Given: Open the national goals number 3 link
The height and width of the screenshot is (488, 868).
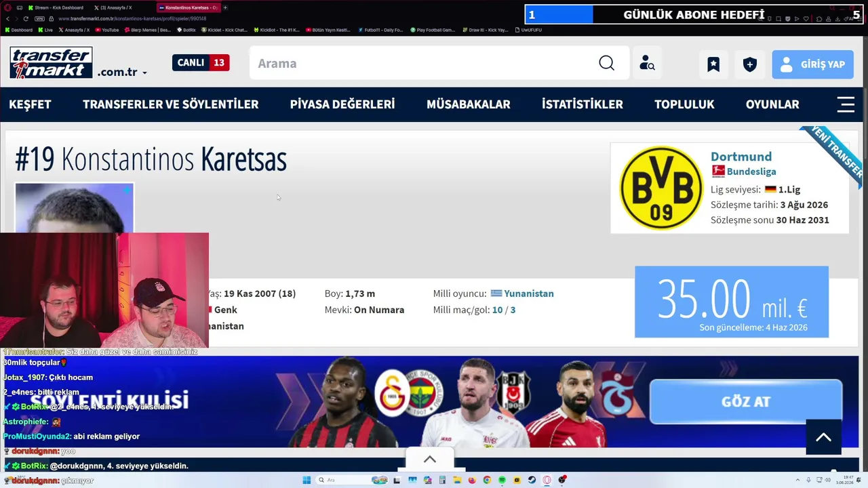Looking at the screenshot, I should [x=513, y=310].
